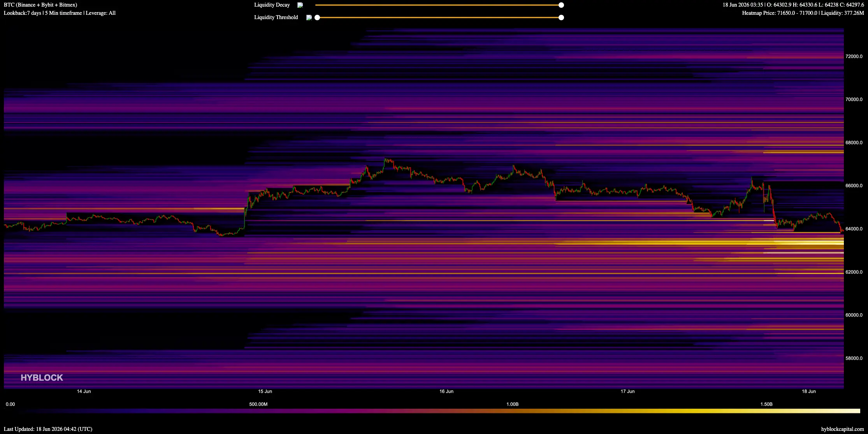The image size is (868, 434).
Task: Click the 1.00B color scale label
Action: pyautogui.click(x=512, y=404)
